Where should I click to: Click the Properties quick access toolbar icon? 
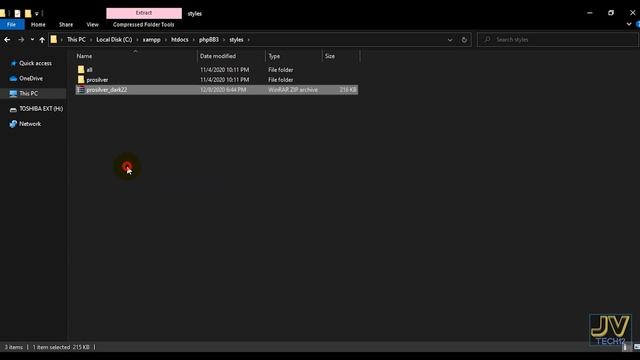pos(18,13)
